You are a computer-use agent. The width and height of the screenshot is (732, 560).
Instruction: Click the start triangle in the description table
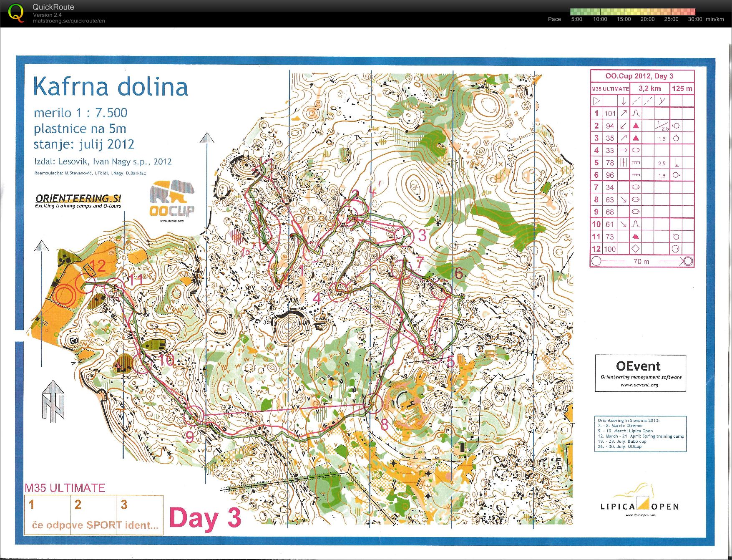pos(596,101)
